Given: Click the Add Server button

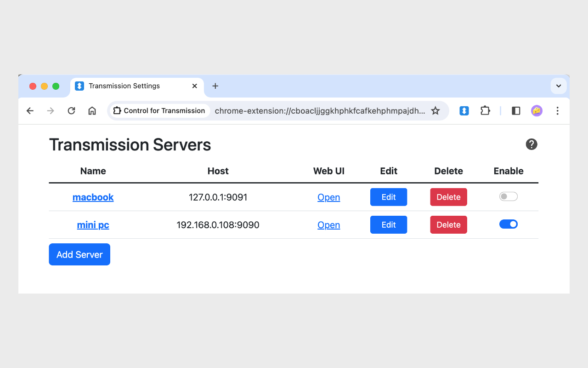Looking at the screenshot, I should tap(79, 254).
